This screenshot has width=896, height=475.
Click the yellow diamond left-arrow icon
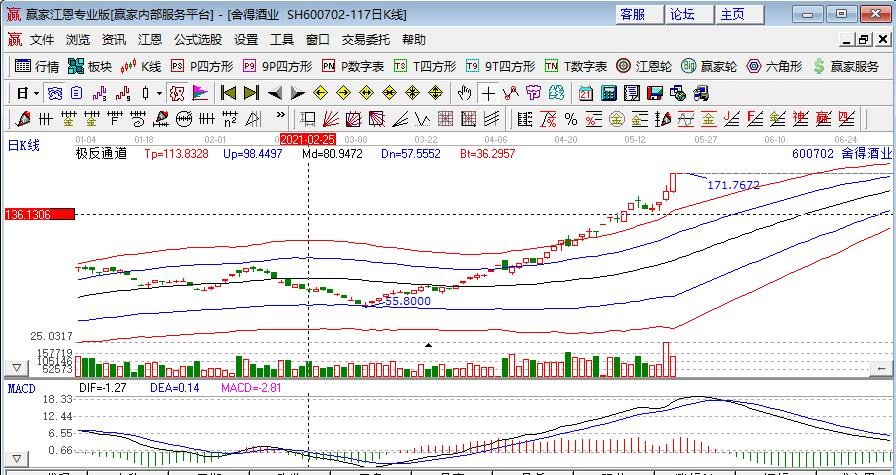[x=320, y=93]
